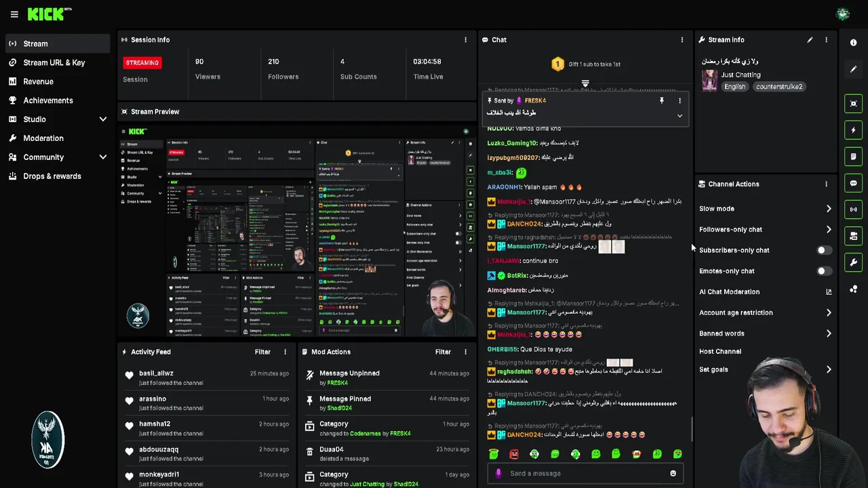Click the counterstruike2 tag

[x=779, y=87]
